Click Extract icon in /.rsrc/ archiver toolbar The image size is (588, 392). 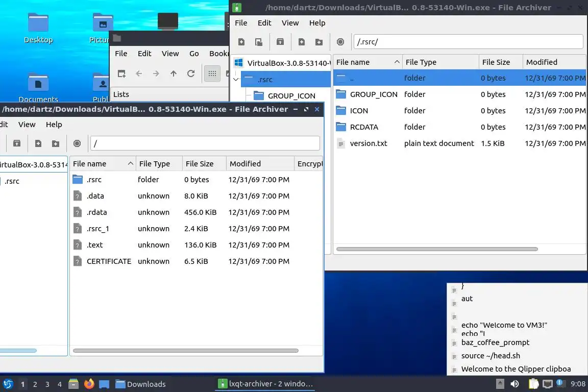click(x=280, y=42)
